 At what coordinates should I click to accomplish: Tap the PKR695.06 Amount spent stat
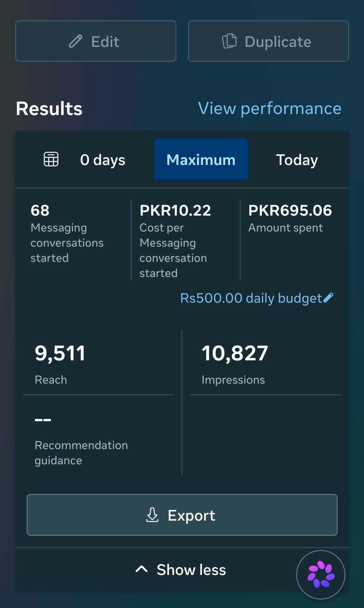click(x=290, y=218)
